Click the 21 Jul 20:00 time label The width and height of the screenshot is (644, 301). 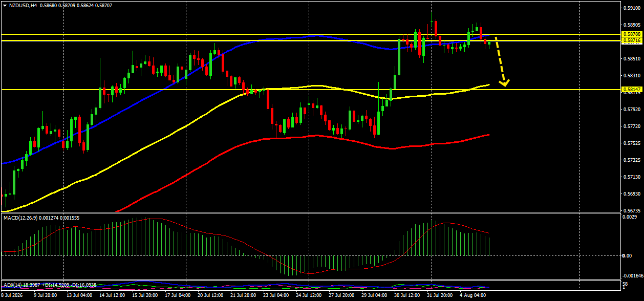click(243, 295)
